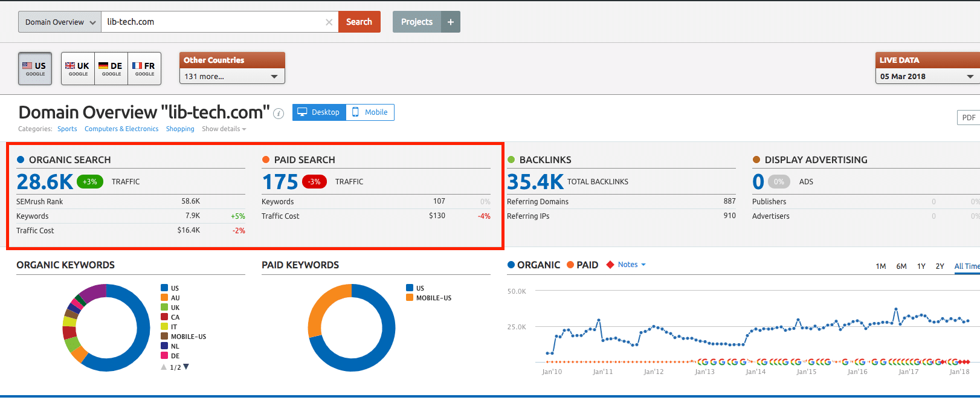Viewport: 980px width, 400px height.
Task: Click US blue swatch in organic keywords legend
Action: (x=164, y=288)
